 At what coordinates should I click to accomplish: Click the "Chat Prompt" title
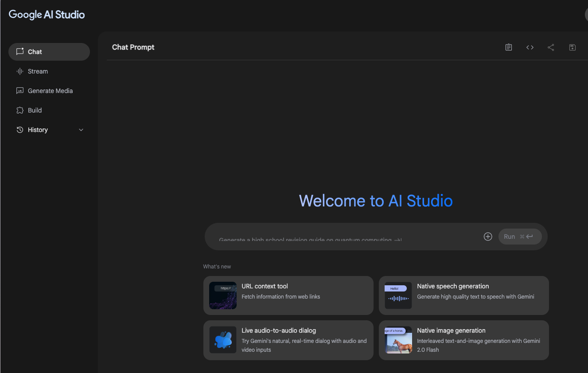click(x=133, y=47)
